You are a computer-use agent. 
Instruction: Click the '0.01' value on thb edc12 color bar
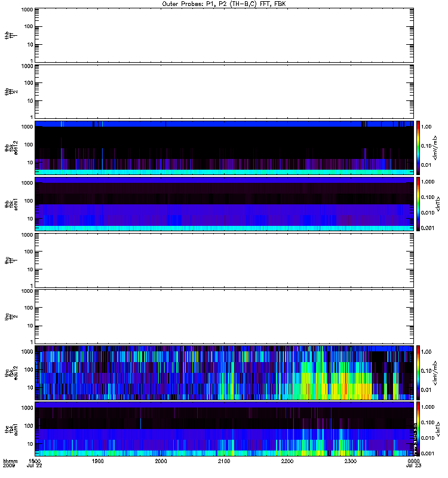click(x=426, y=165)
